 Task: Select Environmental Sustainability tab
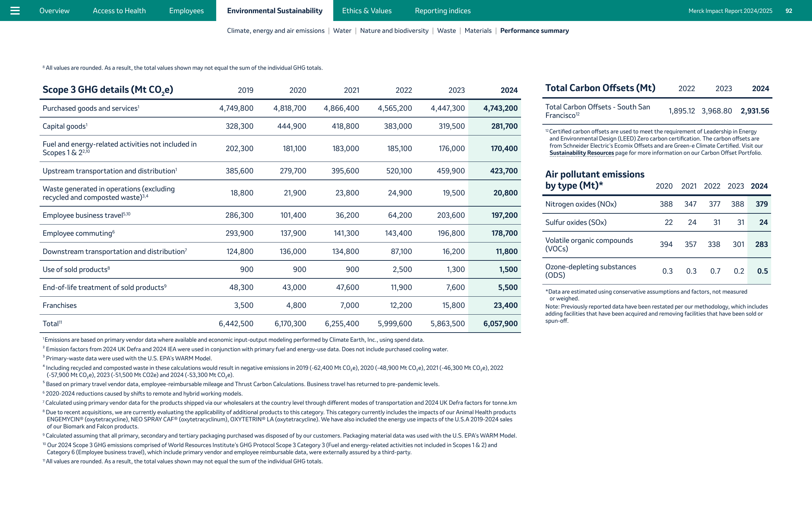pos(275,10)
